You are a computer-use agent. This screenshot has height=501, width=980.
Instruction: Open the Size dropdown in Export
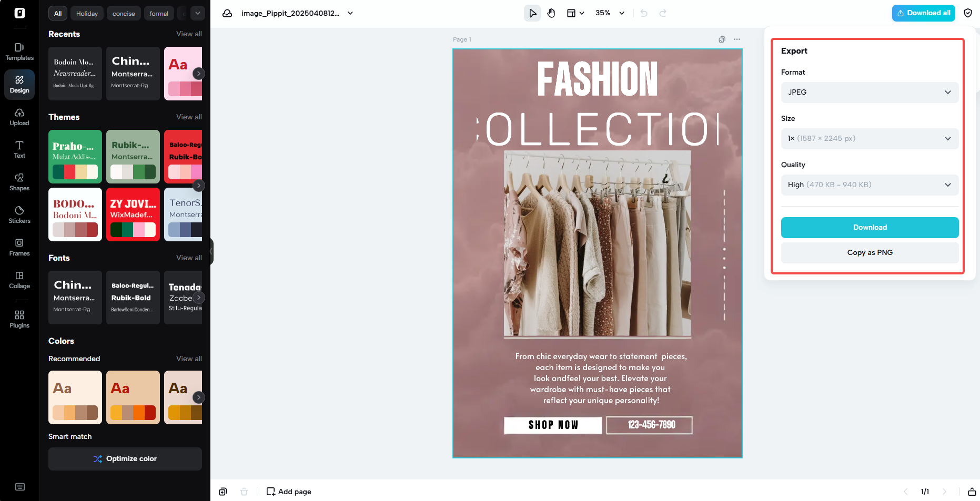(x=870, y=139)
